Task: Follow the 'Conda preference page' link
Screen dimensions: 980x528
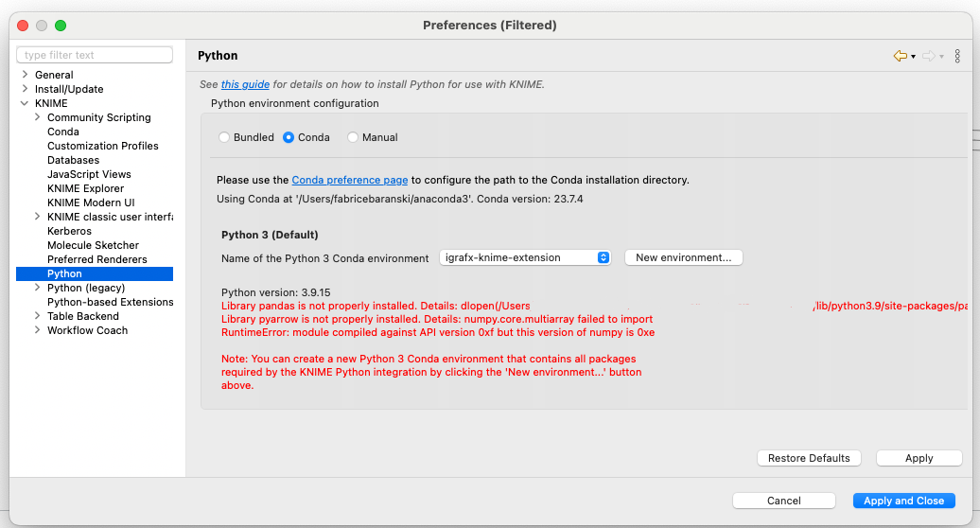Action: click(x=350, y=180)
